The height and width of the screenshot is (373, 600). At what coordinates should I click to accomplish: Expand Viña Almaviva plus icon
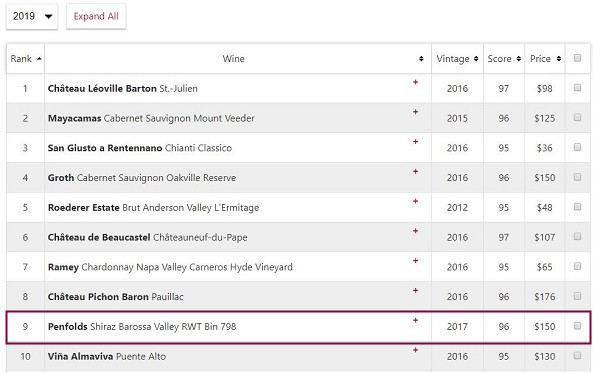415,350
